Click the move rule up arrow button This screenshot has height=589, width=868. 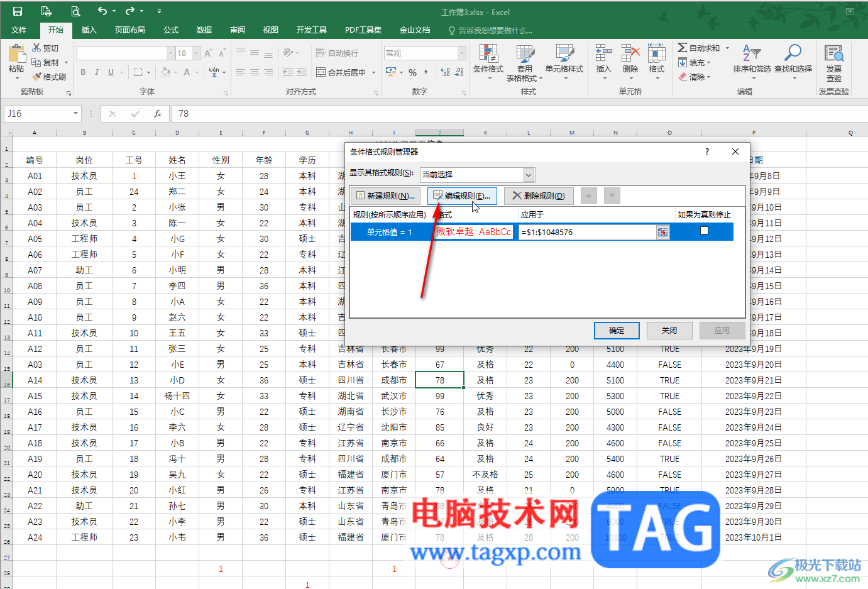click(588, 196)
